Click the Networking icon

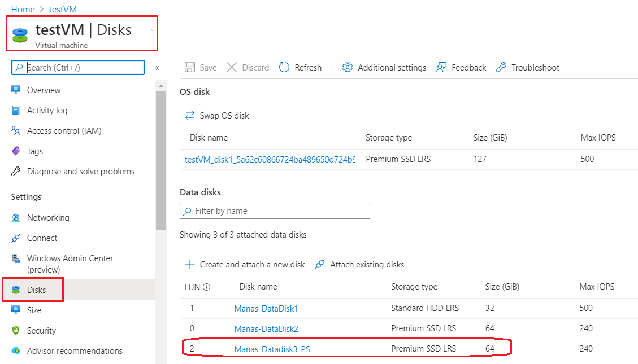(x=16, y=217)
